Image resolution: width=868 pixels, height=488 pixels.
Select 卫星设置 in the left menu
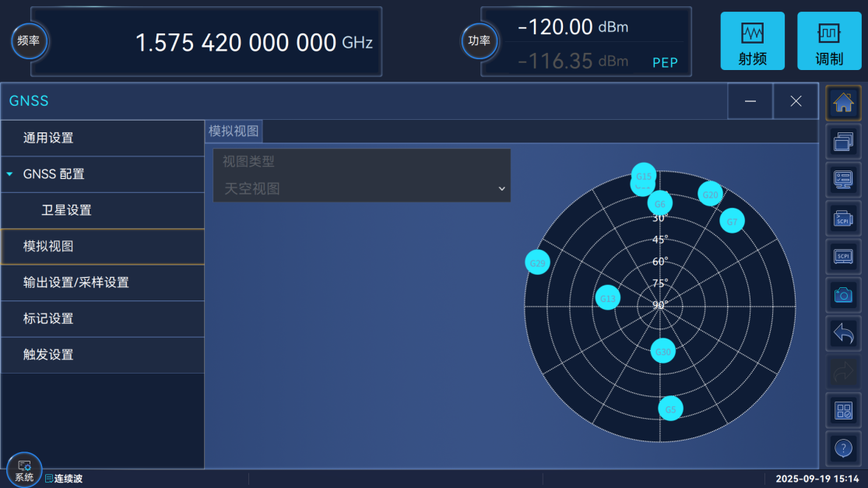click(x=66, y=210)
